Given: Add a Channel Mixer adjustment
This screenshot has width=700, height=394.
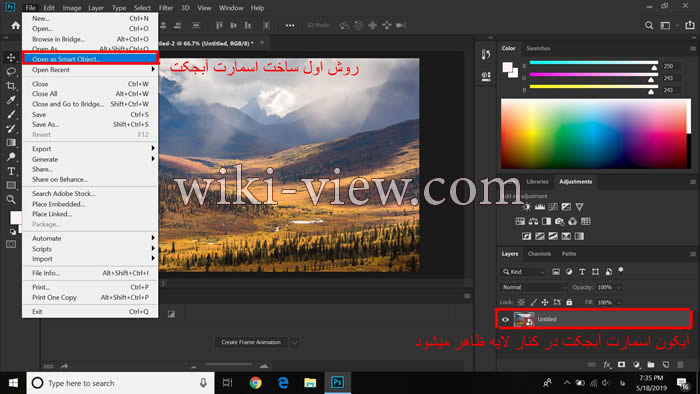Looking at the screenshot, I should click(x=572, y=221).
